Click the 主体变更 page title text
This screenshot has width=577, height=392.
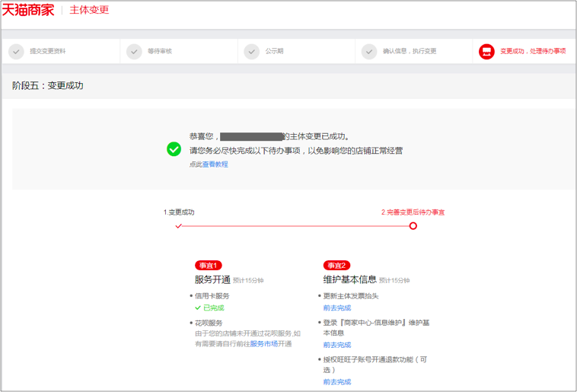click(89, 10)
